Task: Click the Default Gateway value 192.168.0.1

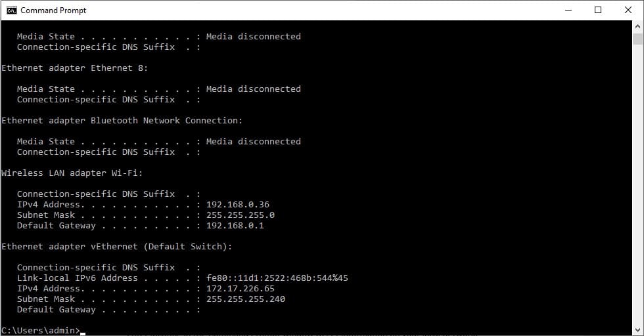Action: tap(235, 225)
